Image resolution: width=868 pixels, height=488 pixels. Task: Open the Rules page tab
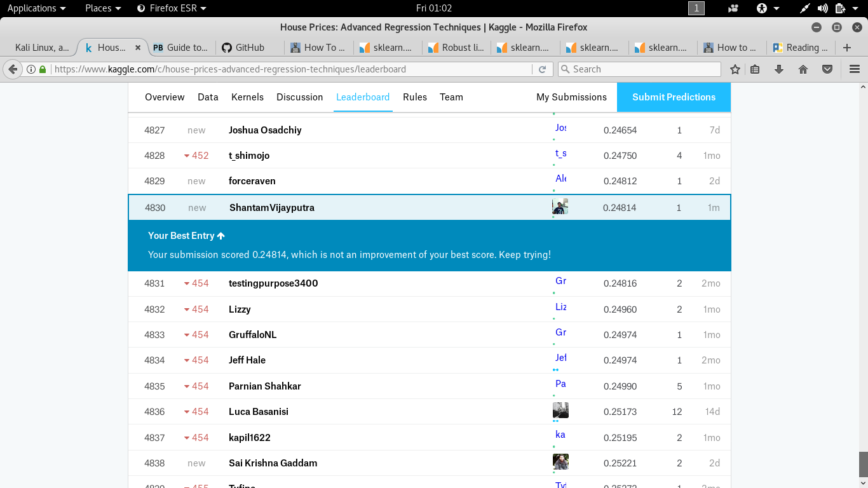pos(415,97)
